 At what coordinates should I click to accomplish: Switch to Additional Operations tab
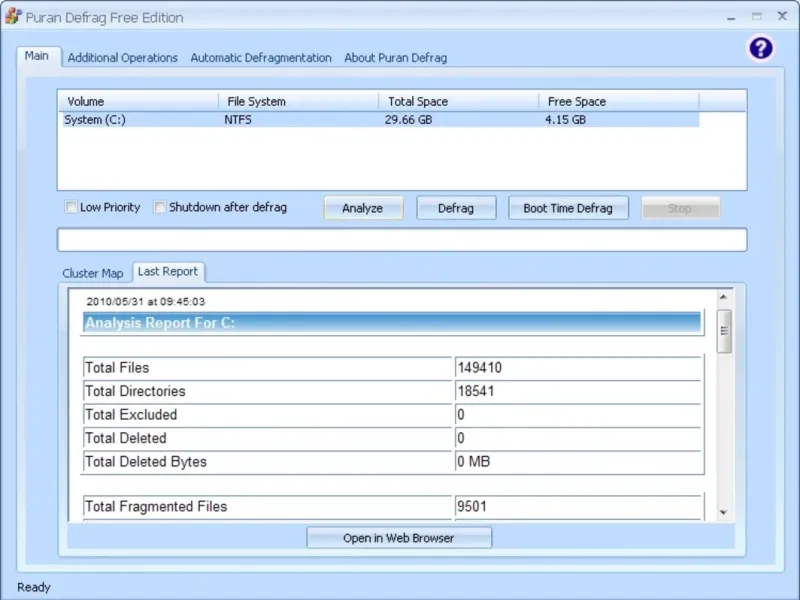122,58
